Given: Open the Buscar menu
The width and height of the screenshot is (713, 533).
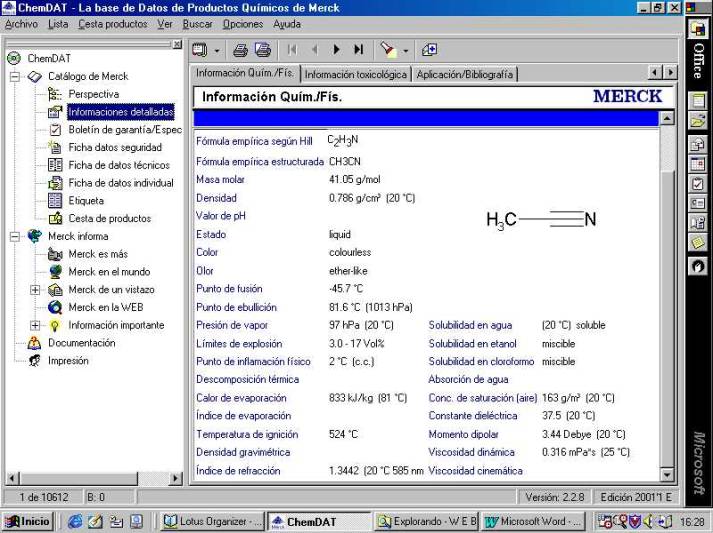Looking at the screenshot, I should click(x=197, y=24).
